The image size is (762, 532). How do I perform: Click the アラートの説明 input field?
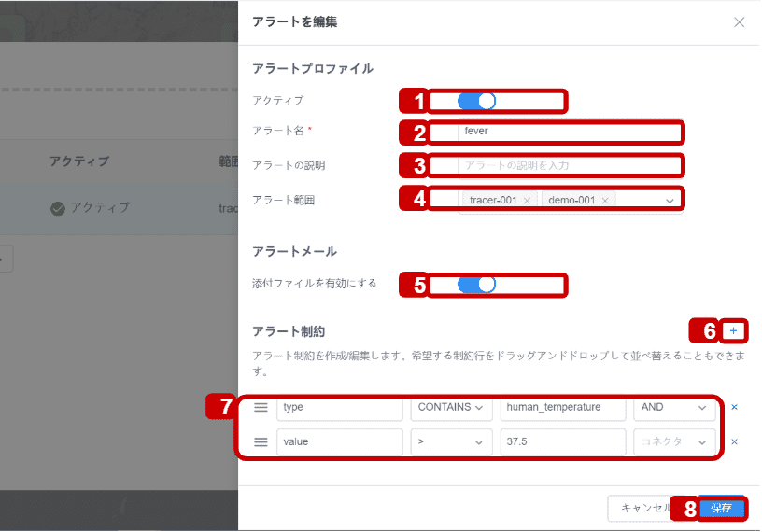pos(570,165)
